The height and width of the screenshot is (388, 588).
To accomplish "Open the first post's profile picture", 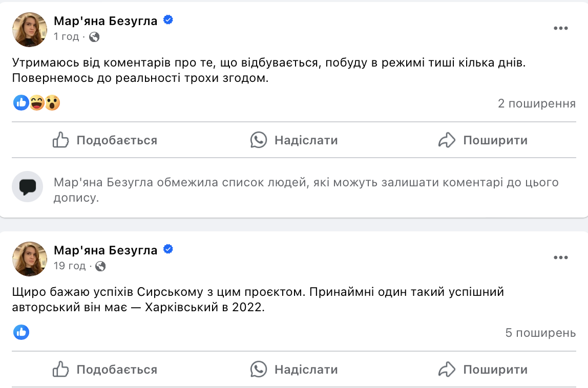I will coord(30,30).
